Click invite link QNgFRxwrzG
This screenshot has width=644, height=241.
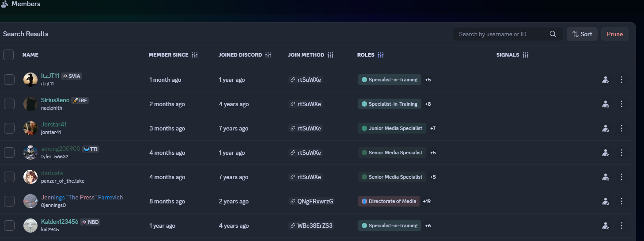click(312, 201)
